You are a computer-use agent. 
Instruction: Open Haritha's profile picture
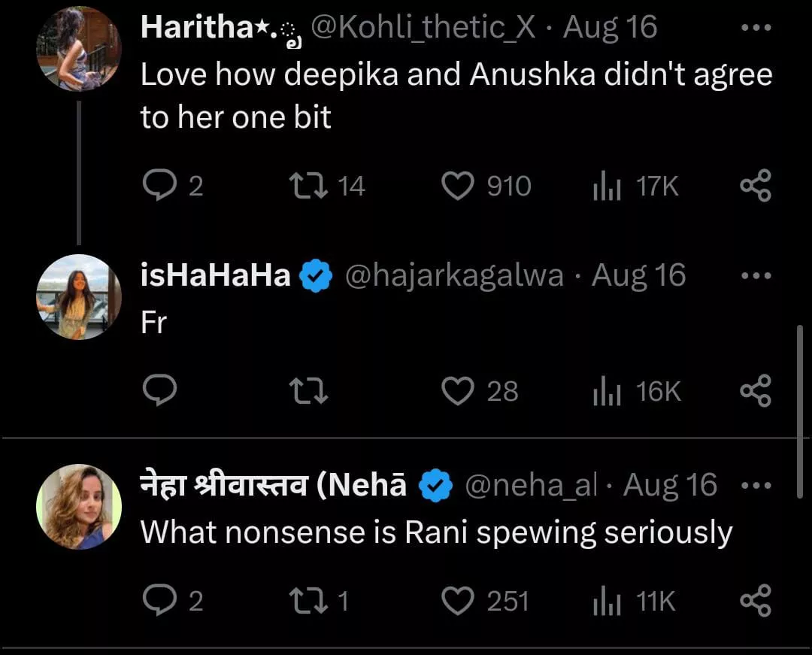point(78,49)
